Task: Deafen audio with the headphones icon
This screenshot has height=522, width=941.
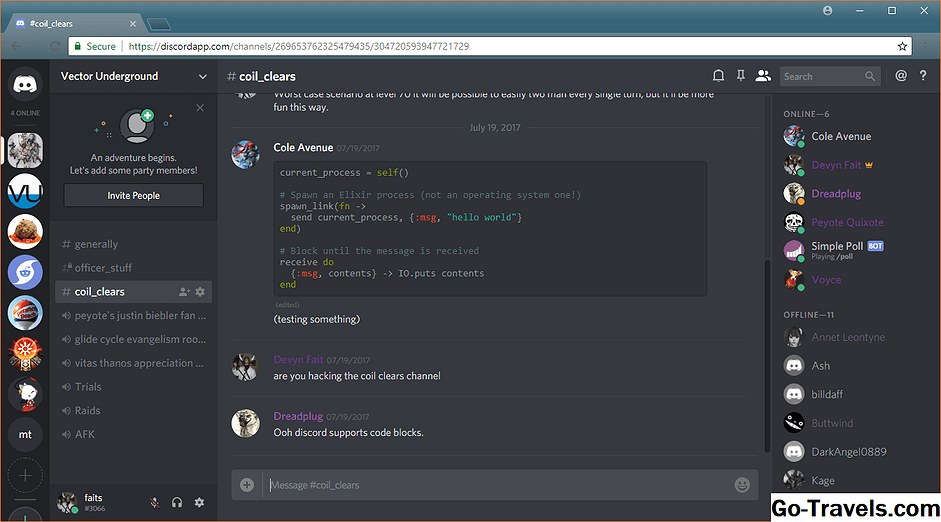Action: point(177,503)
